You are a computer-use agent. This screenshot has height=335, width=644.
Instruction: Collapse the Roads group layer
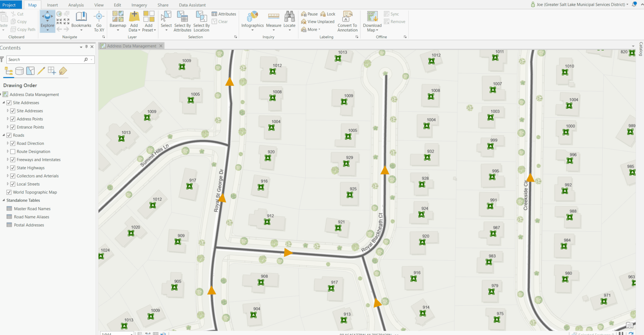(x=4, y=135)
